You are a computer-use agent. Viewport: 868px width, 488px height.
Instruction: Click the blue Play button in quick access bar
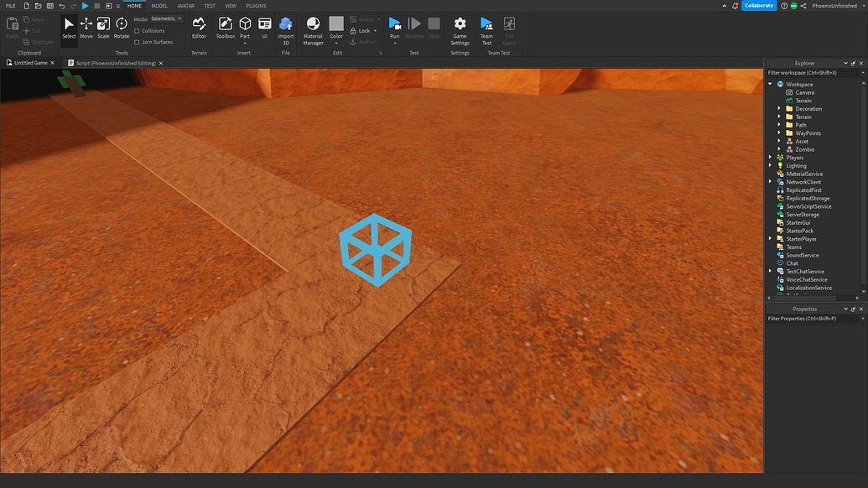[x=85, y=6]
